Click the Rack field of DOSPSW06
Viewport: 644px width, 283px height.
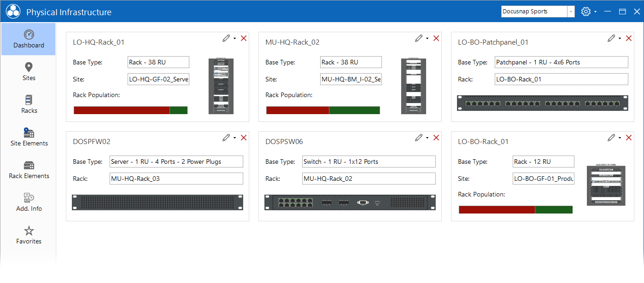point(369,179)
